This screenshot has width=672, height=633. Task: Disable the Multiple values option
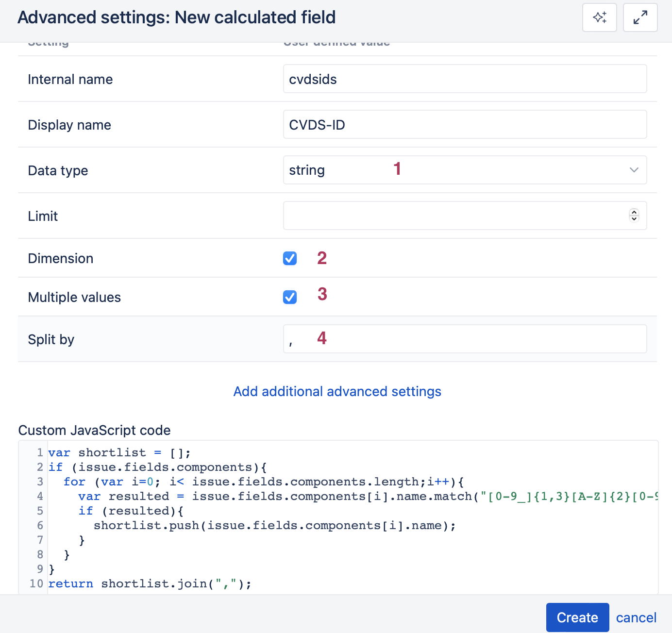[x=289, y=297]
